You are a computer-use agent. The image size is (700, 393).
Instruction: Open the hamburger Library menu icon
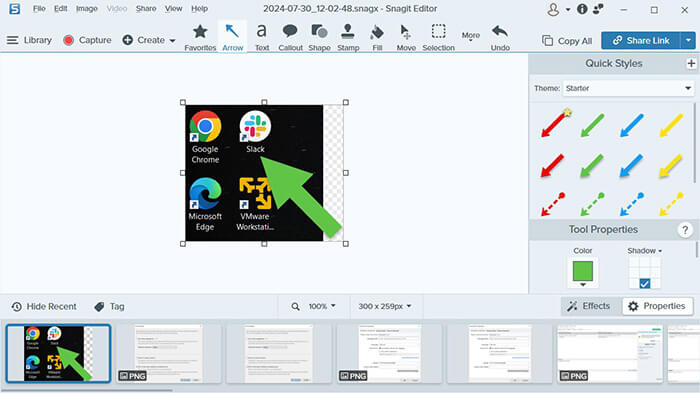(12, 40)
